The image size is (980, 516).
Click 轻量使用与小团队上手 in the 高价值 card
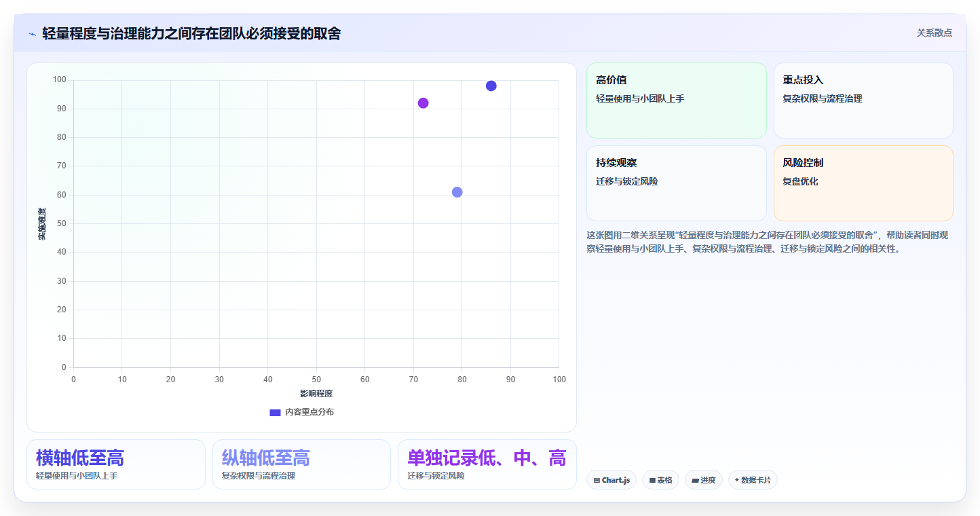pyautogui.click(x=640, y=98)
